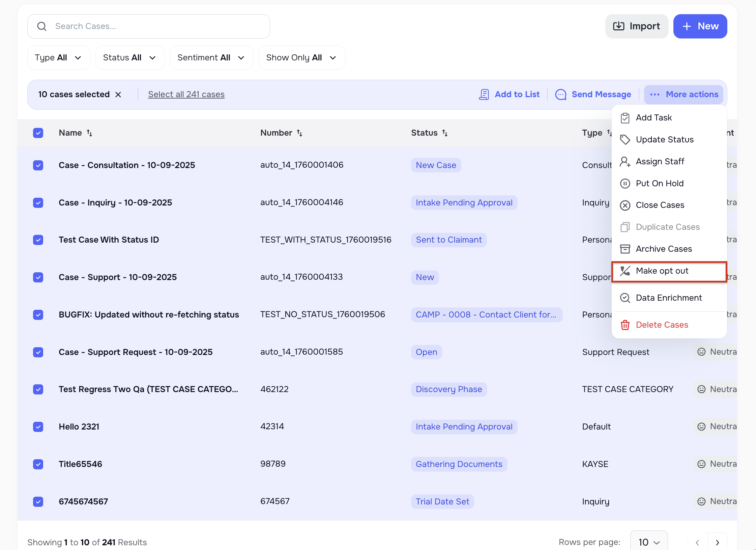Click the Delete Cases trash icon
Screen dimensions: 756x550
pyautogui.click(x=626, y=325)
